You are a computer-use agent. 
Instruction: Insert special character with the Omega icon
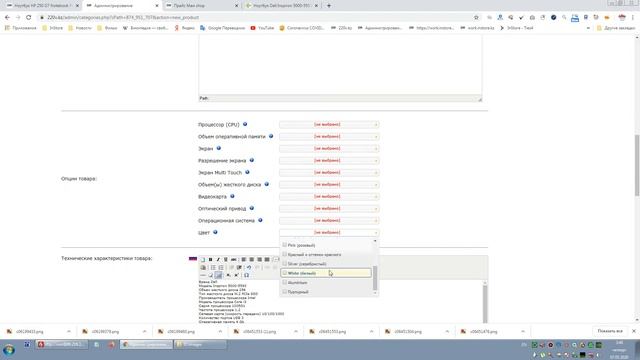coord(246,275)
